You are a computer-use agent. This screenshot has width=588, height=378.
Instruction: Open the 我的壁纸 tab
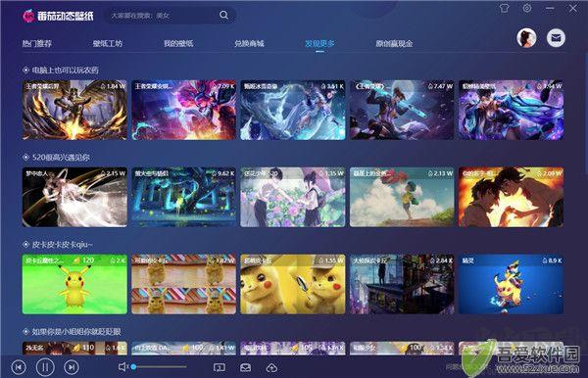tap(178, 43)
